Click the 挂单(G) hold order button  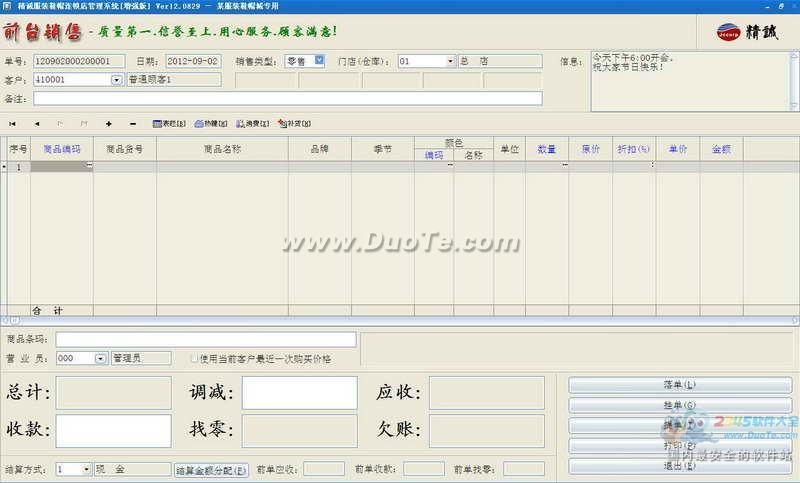(680, 405)
